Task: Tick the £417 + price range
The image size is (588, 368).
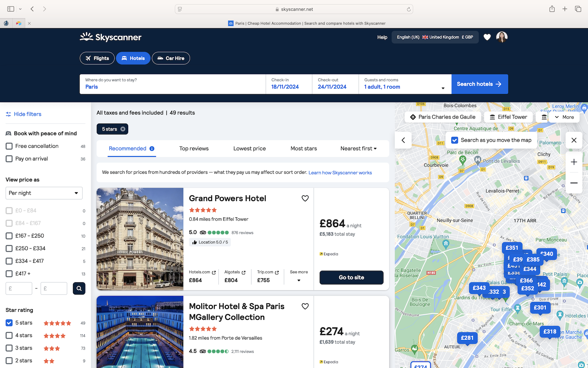Action: point(9,274)
